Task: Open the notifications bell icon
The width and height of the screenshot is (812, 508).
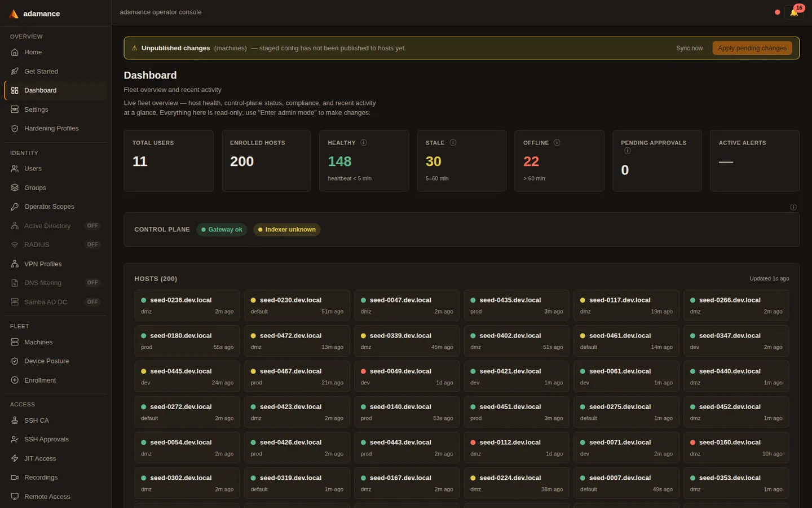Action: coord(794,12)
